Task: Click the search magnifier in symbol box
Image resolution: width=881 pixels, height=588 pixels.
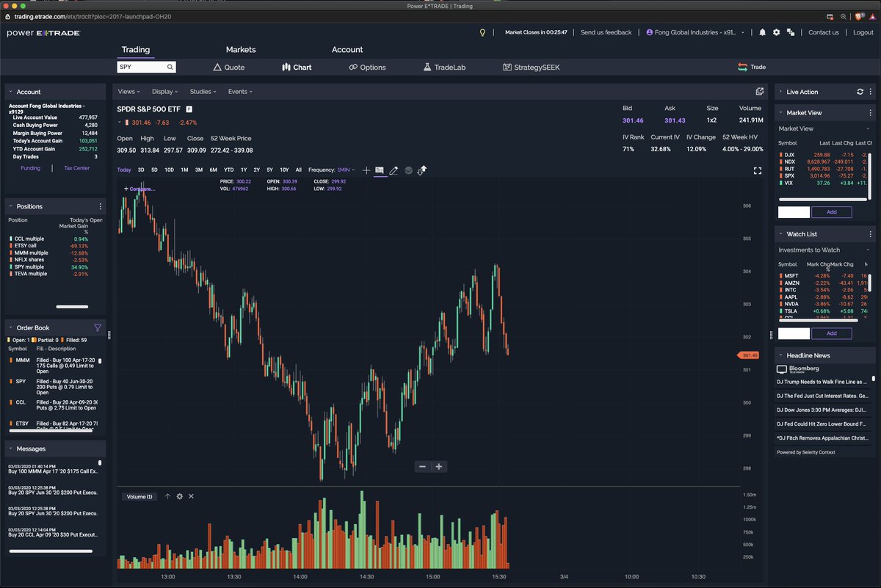Action: (170, 67)
